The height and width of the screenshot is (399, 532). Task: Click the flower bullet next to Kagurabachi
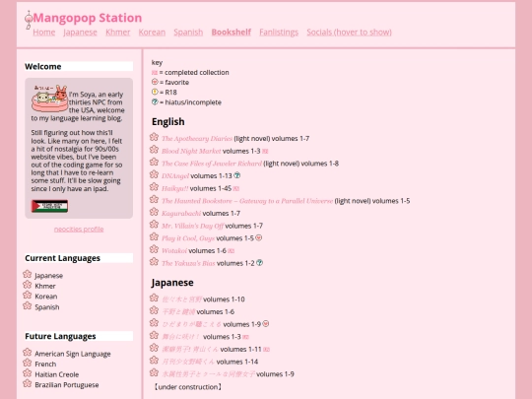click(x=154, y=212)
